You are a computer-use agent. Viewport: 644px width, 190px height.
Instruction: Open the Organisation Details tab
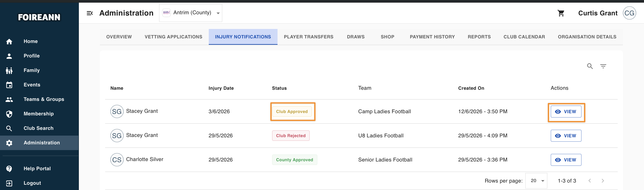coord(587,37)
